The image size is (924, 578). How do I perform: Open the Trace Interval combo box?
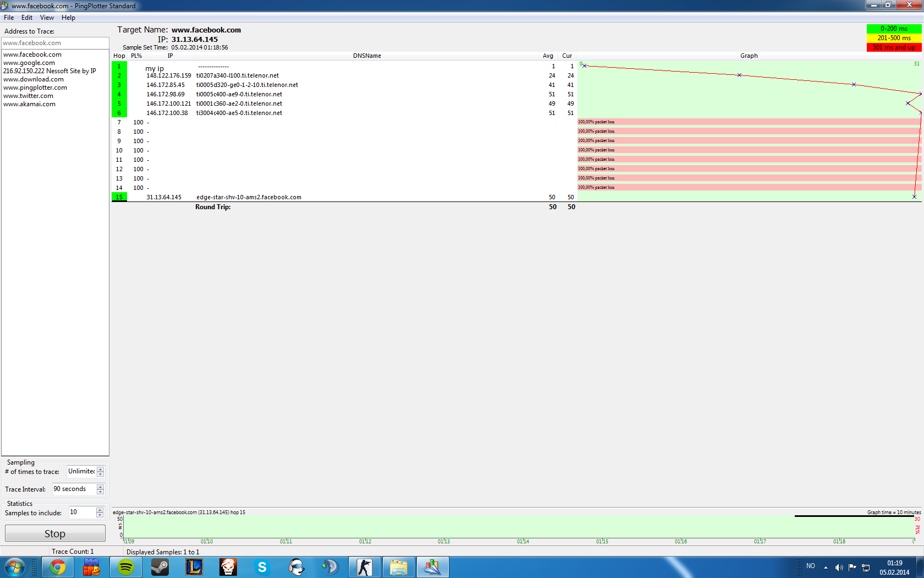pyautogui.click(x=74, y=489)
